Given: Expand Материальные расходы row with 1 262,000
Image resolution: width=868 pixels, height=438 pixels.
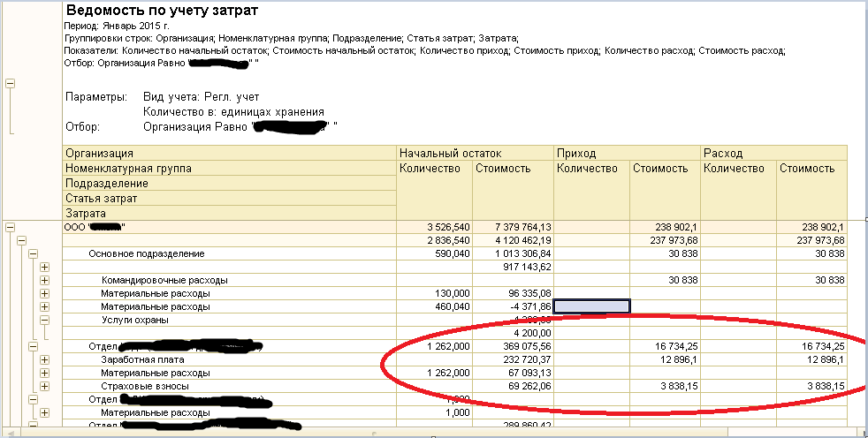Looking at the screenshot, I should click(44, 374).
